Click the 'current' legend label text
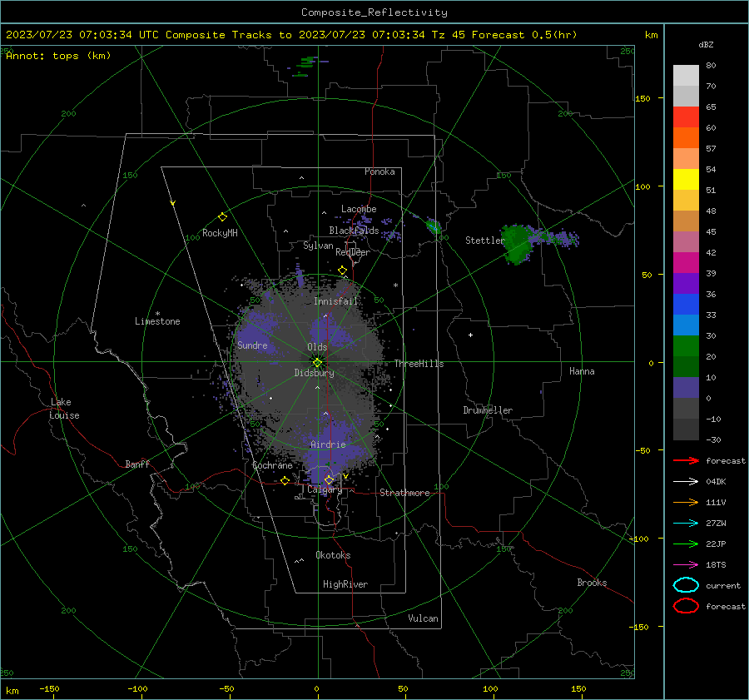 (723, 585)
